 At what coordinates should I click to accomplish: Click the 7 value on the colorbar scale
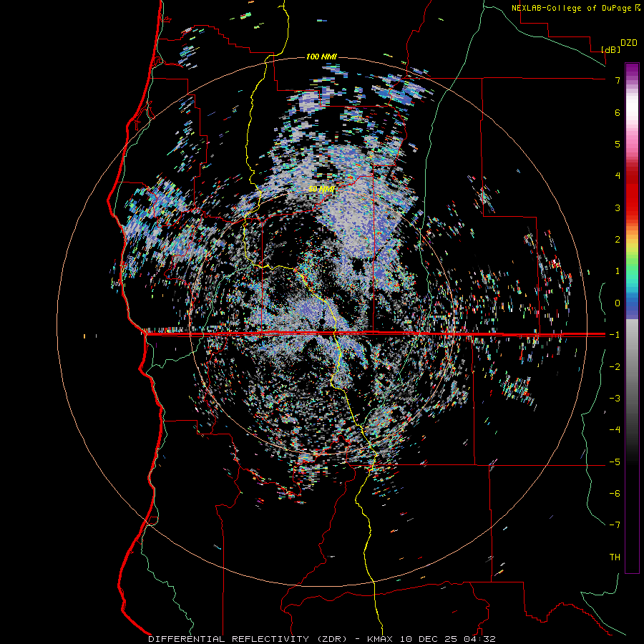(618, 80)
